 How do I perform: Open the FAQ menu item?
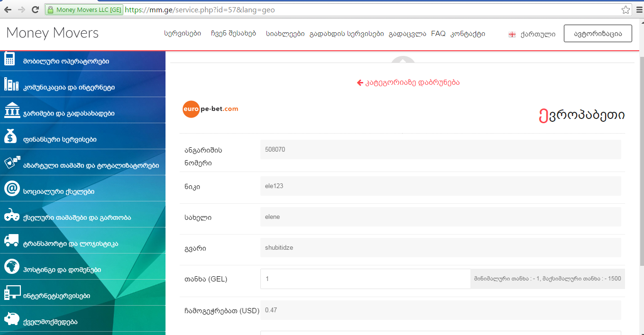pos(438,34)
